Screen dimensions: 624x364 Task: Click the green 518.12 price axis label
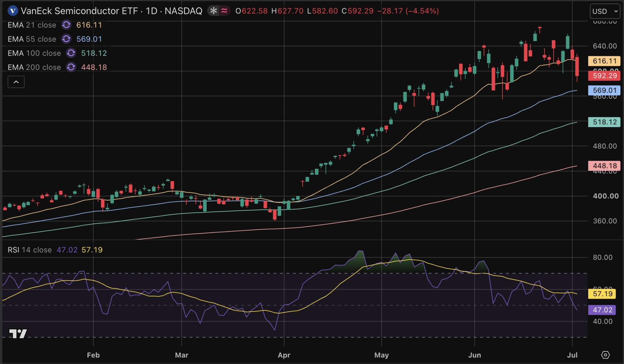pos(604,122)
